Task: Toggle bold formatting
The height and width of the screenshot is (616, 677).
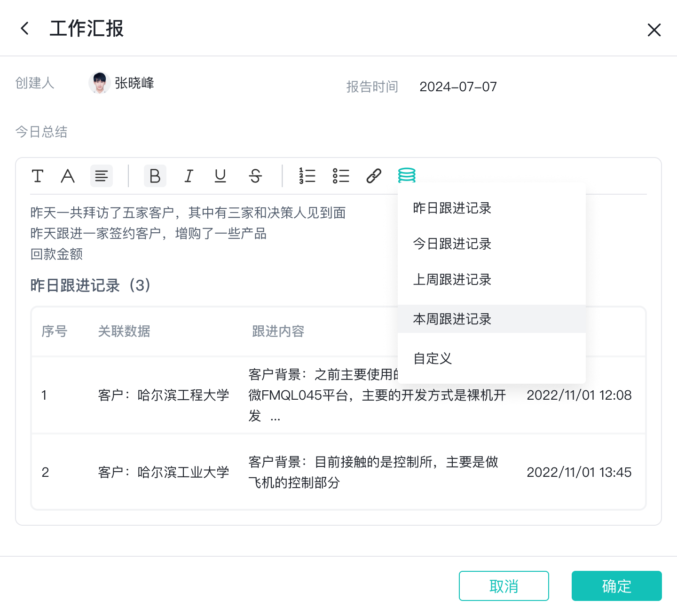Action: [x=155, y=176]
